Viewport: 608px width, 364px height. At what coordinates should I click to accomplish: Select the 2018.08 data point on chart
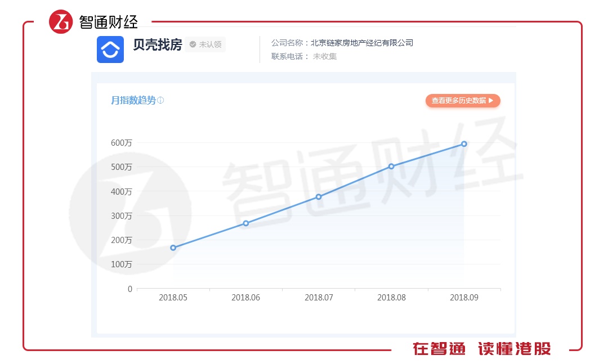[391, 167]
